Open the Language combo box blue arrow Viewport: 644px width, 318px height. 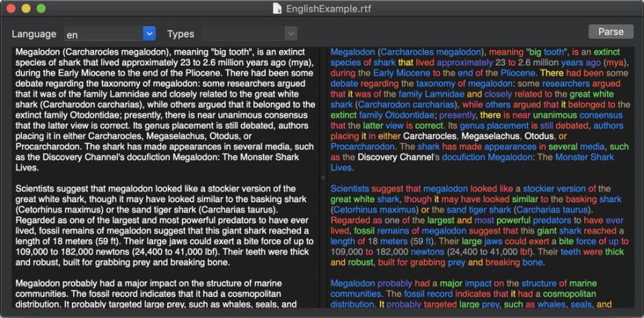[149, 34]
